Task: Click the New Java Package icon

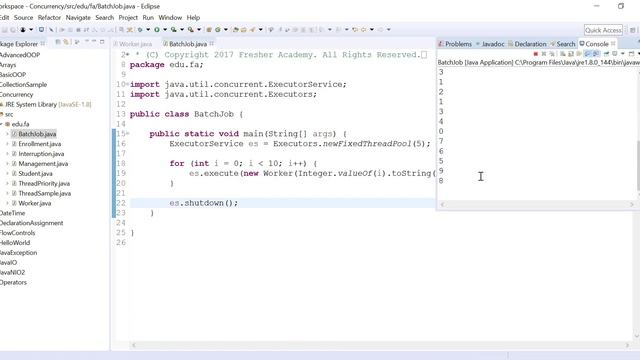Action: (x=209, y=29)
